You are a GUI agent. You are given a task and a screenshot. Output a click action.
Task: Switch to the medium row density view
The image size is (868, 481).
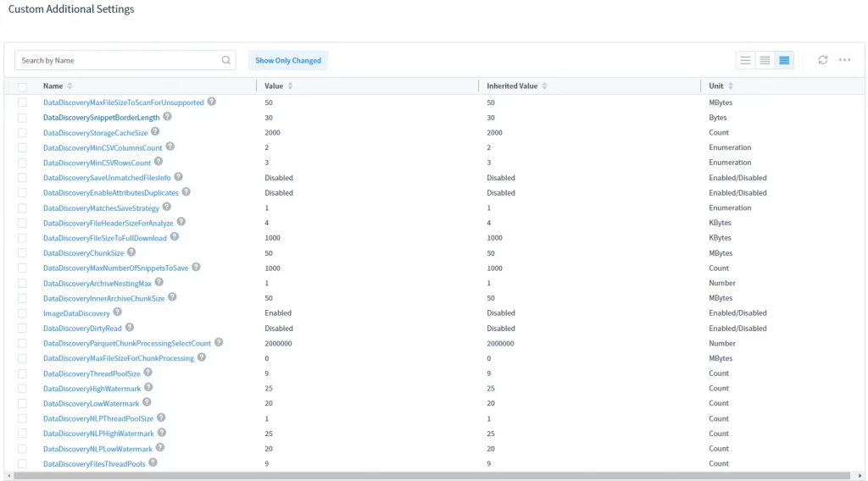pyautogui.click(x=765, y=60)
